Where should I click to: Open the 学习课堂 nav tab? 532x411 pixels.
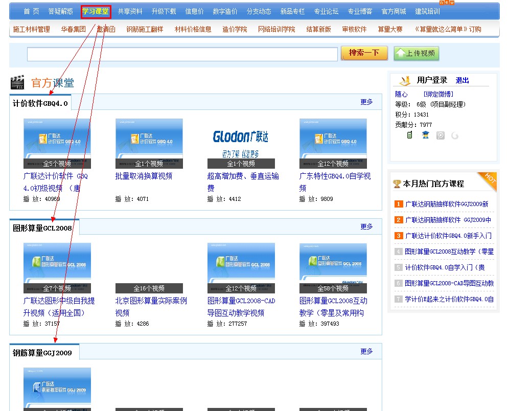[x=96, y=12]
